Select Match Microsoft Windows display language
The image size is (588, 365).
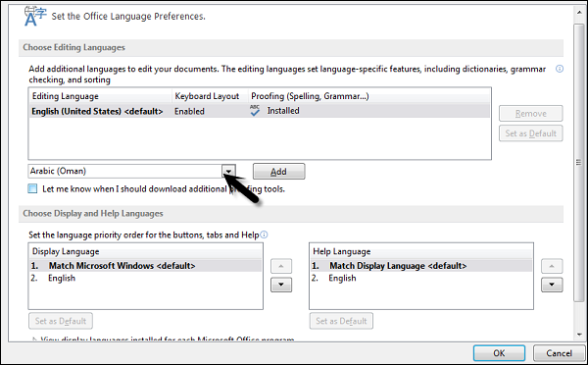(x=145, y=266)
